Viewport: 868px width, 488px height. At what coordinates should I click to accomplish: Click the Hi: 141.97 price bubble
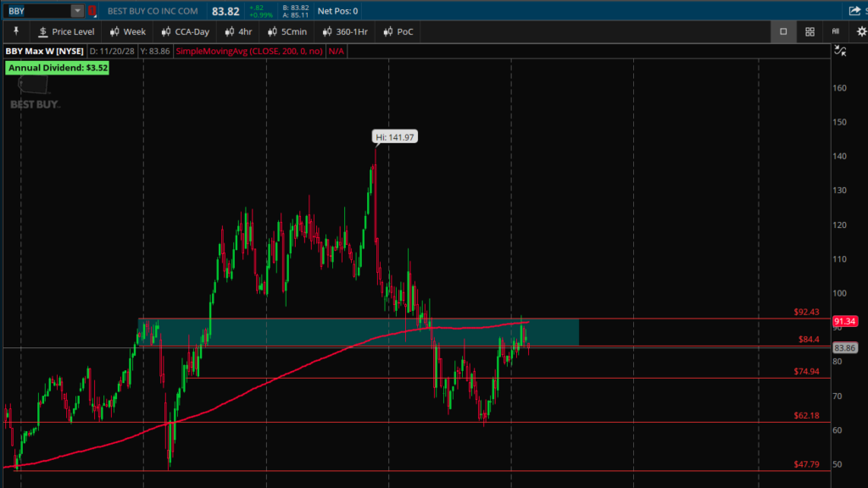395,136
